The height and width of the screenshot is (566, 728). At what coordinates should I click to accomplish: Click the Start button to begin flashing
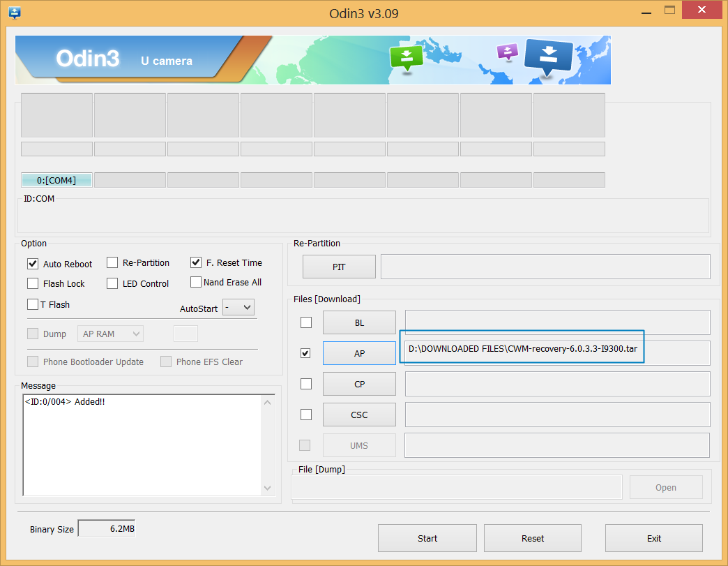pos(427,537)
